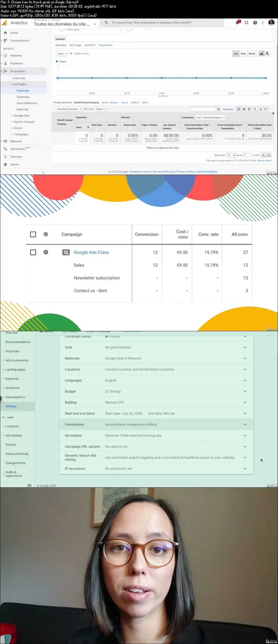Click the Google Ads Class campaign link

tap(91, 252)
